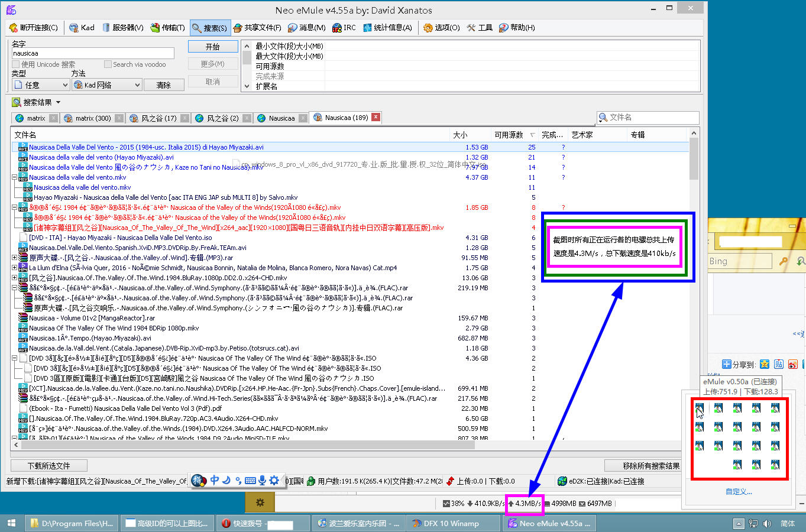
Task: Open the Kad toolbar page
Action: (82, 28)
